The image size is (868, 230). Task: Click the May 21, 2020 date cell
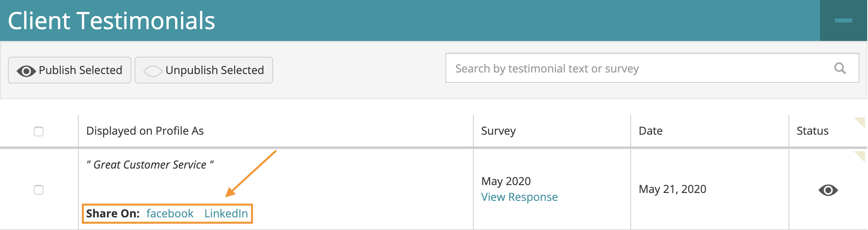[672, 189]
